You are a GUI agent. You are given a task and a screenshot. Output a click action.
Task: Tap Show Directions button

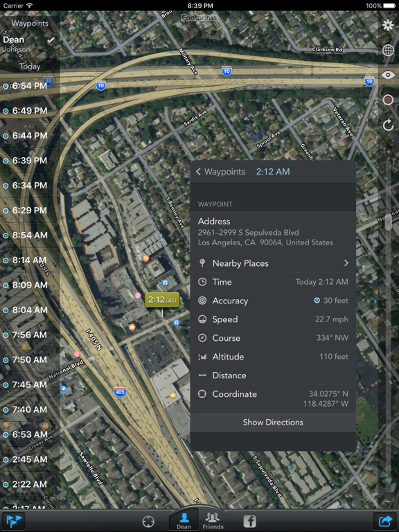273,423
